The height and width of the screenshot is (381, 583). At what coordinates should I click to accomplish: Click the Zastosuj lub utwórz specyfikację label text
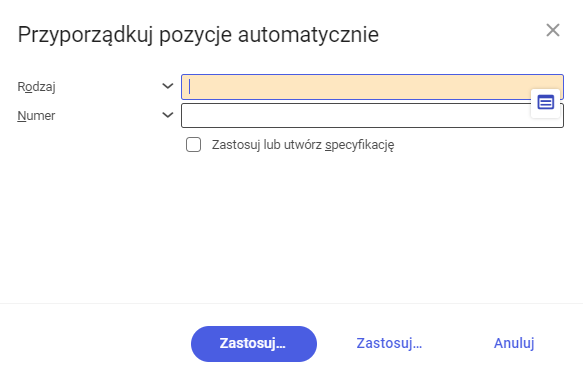[x=303, y=145]
